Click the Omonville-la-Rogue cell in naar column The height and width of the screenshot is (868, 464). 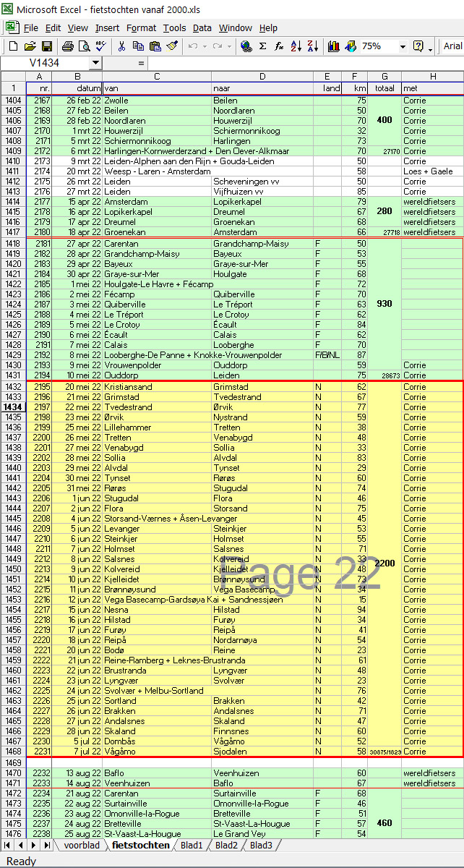tap(262, 804)
